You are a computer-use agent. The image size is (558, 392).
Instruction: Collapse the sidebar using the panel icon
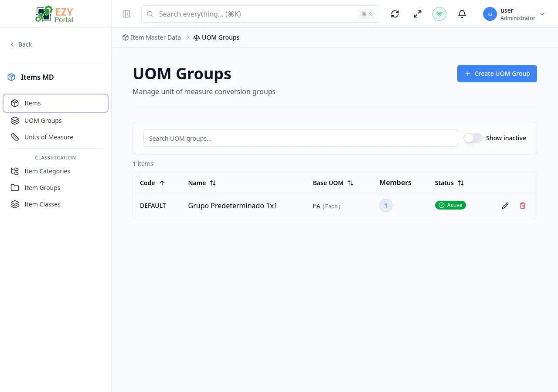tap(126, 14)
